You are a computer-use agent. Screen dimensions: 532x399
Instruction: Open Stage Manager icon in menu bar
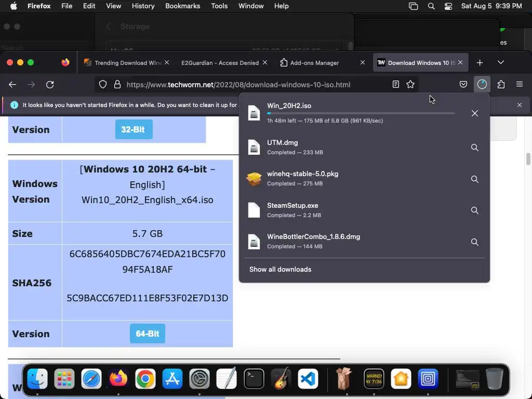pyautogui.click(x=413, y=6)
